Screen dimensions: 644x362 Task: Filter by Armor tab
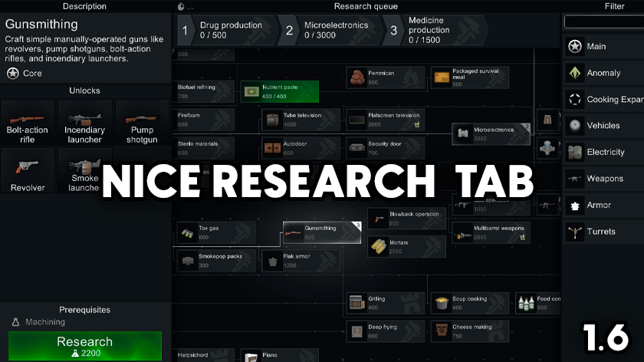[x=604, y=205]
